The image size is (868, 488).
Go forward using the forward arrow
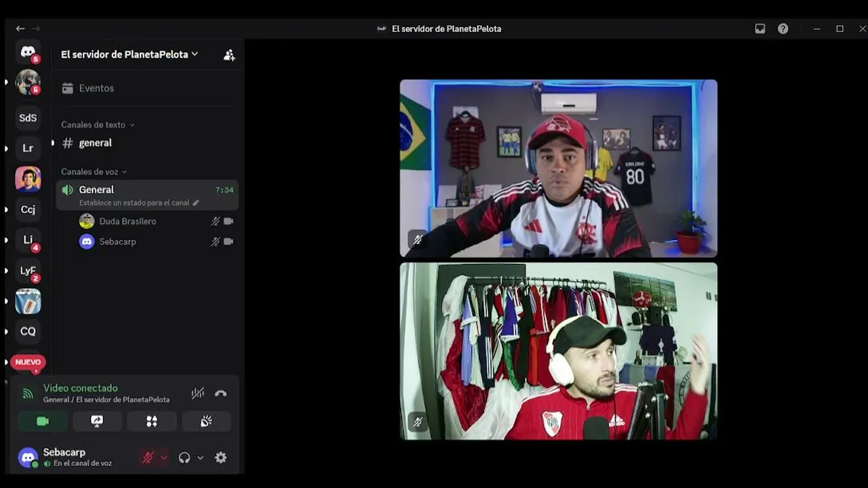pos(36,28)
